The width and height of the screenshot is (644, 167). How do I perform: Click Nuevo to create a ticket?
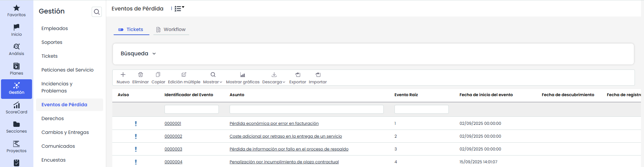[123, 78]
